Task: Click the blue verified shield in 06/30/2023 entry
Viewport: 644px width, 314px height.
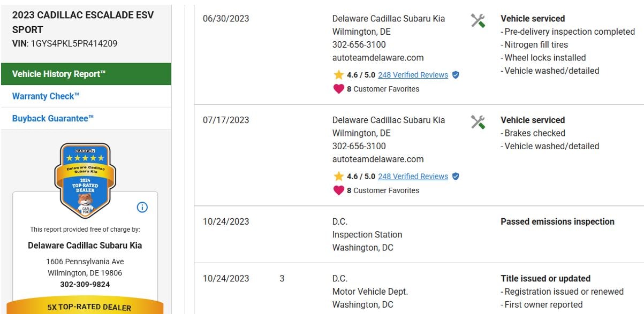Action: point(456,75)
